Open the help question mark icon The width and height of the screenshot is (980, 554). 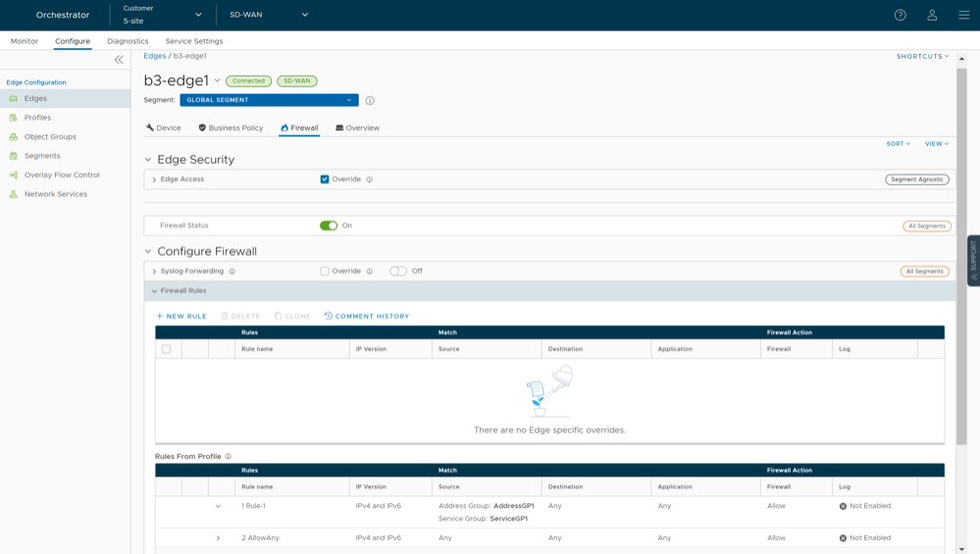coord(900,15)
